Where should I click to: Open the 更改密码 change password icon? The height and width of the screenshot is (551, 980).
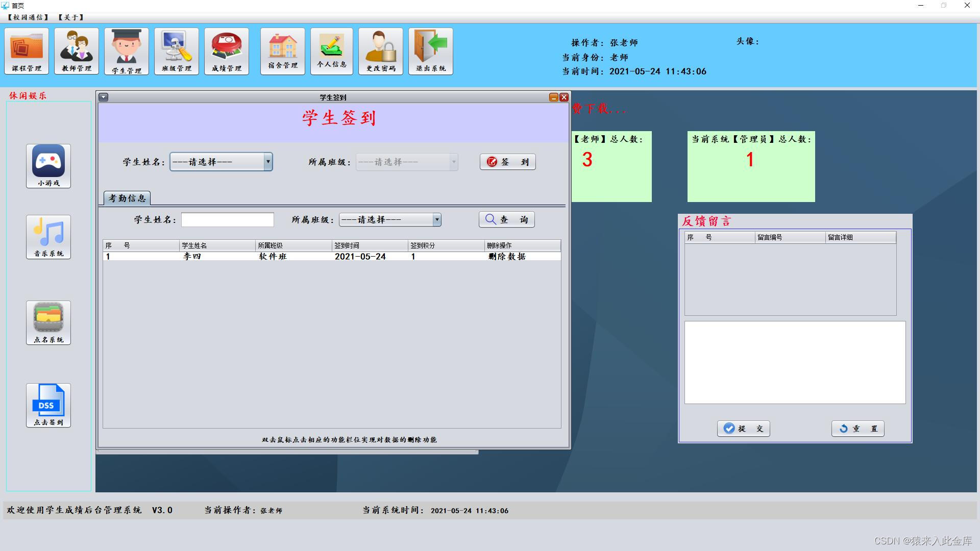tap(381, 51)
